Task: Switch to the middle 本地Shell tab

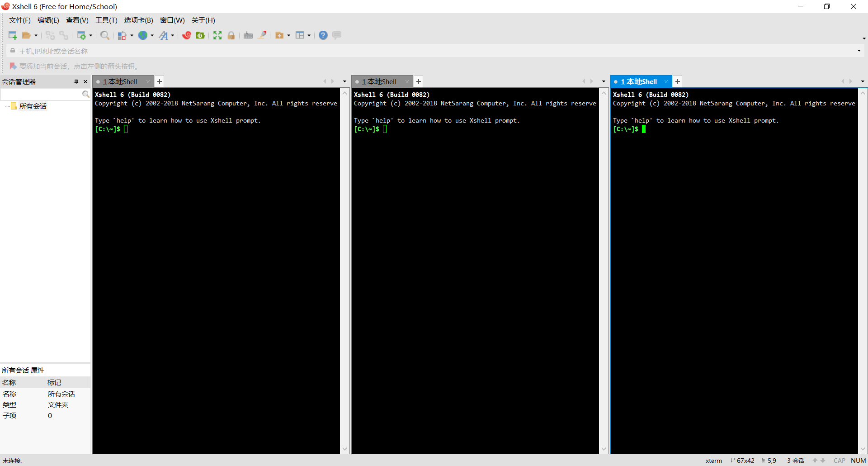Action: (x=380, y=81)
